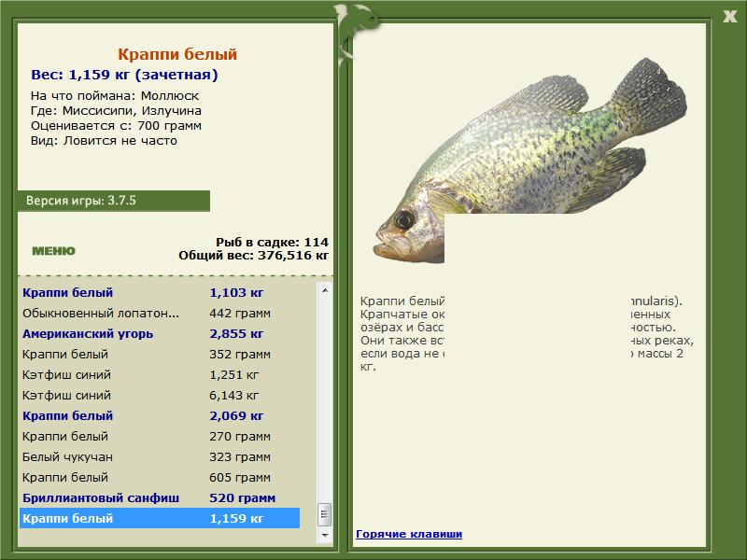Select the Краппи белый 1,103 кг row
This screenshot has width=747, height=560.
point(160,293)
